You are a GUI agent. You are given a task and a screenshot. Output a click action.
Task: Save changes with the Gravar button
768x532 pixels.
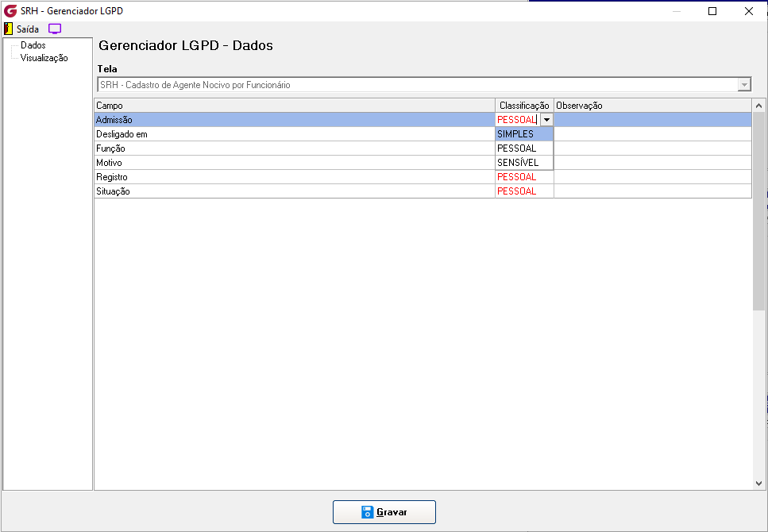[384, 512]
